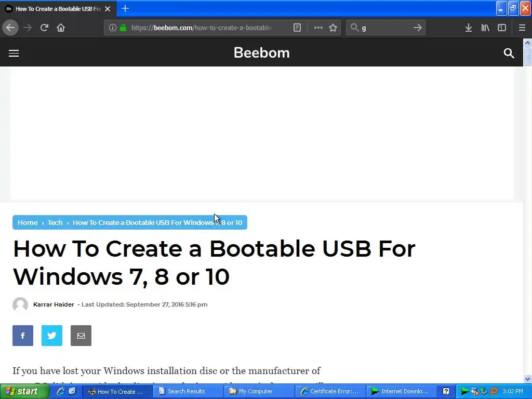The image size is (532, 399).
Task: Open the library bookmarks icon
Action: (485, 28)
